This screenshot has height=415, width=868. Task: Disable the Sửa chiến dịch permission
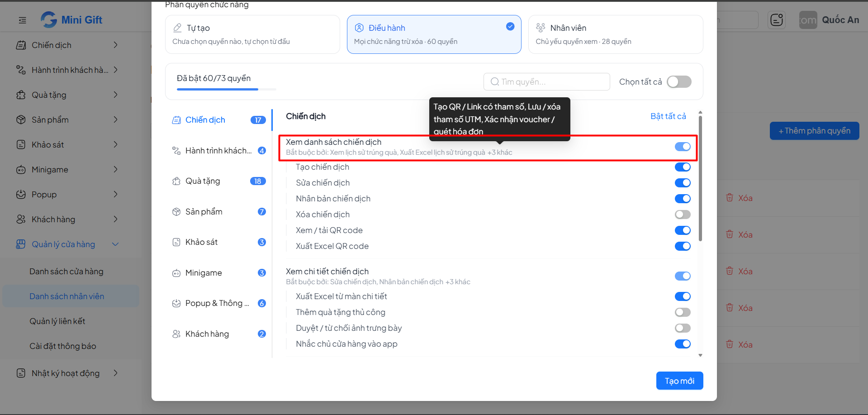coord(683,183)
